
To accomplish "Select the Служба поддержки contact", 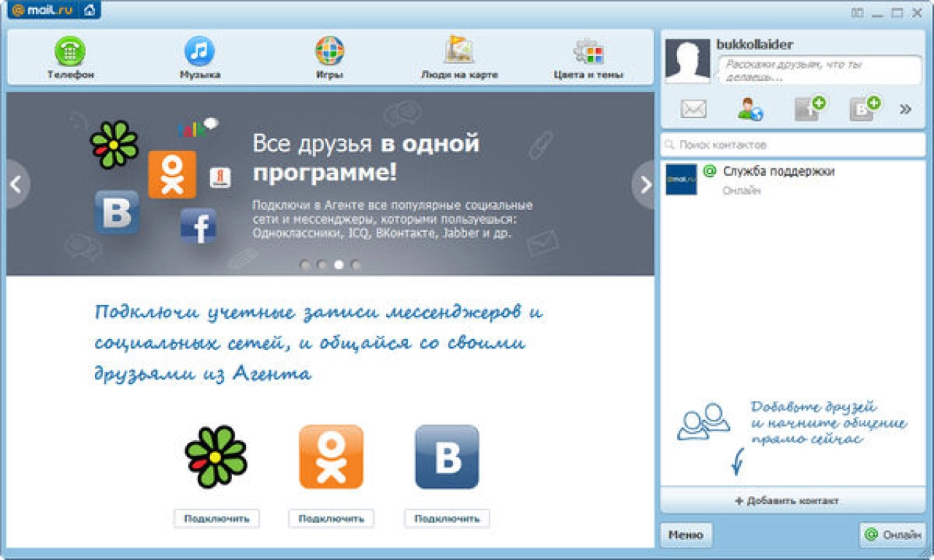I will (792, 180).
